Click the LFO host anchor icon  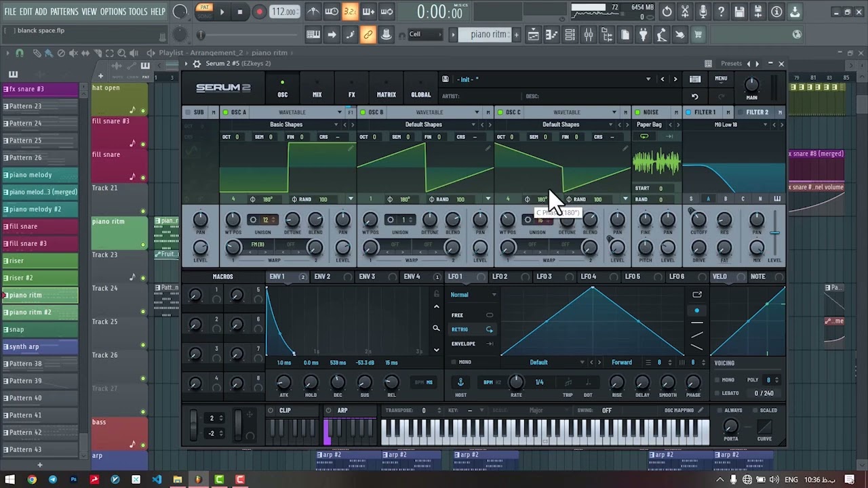pyautogui.click(x=460, y=382)
